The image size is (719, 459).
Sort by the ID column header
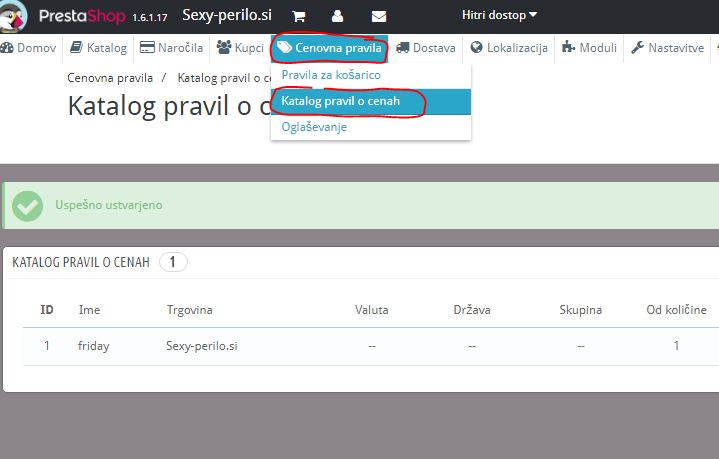point(47,310)
